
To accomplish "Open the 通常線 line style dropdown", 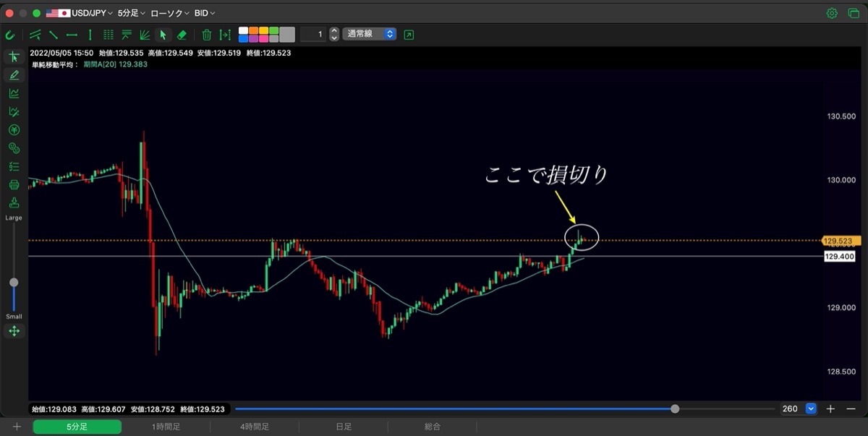I will tap(370, 34).
